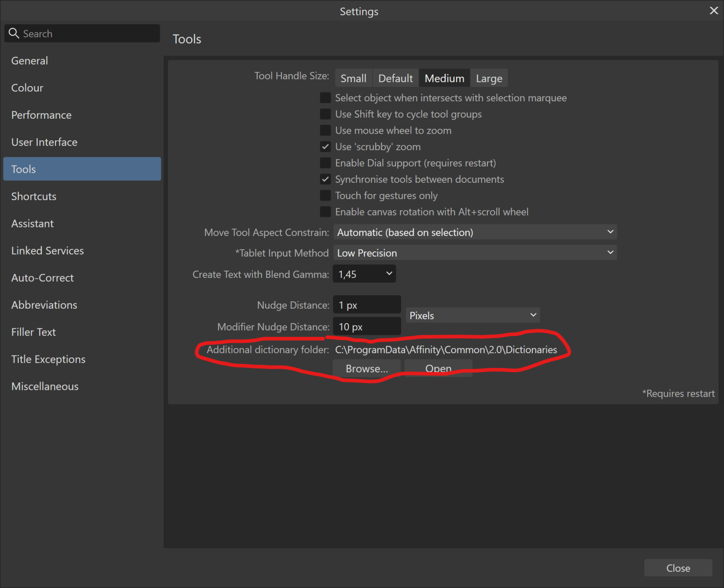724x588 pixels.
Task: Tick 'Select object when intersects with selection marquee'
Action: click(x=326, y=98)
